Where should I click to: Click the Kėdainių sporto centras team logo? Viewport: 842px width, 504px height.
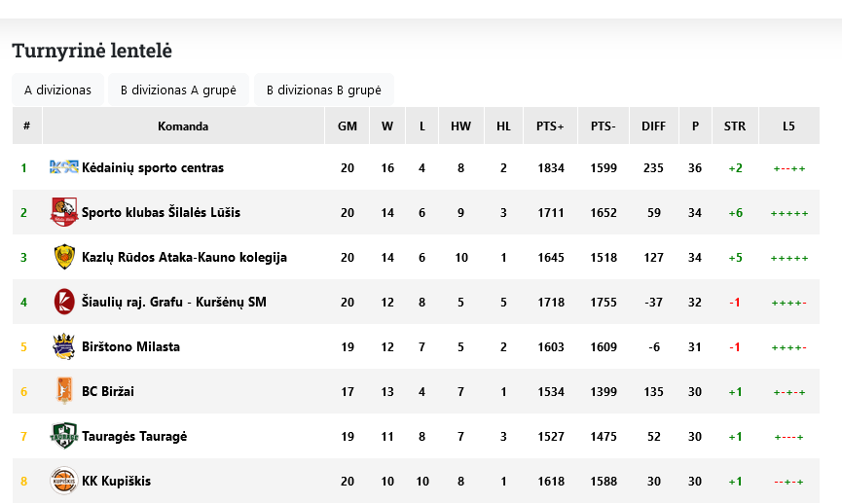point(64,167)
